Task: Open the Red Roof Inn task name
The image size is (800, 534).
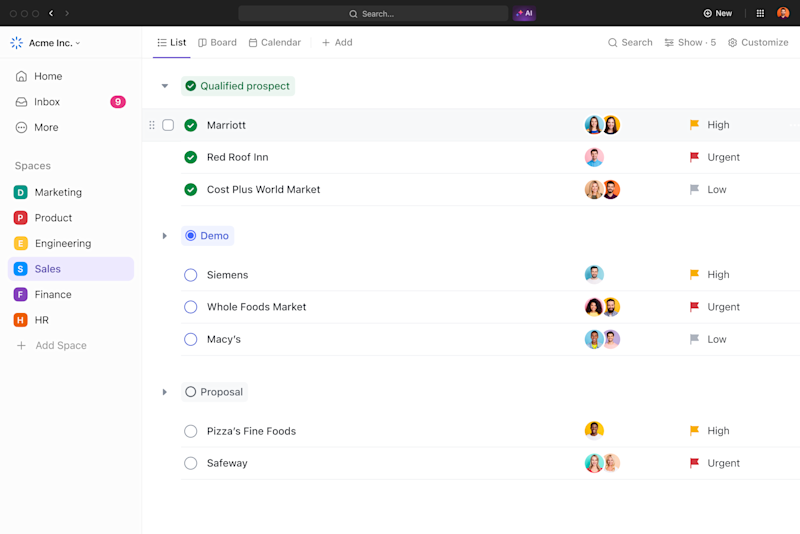Action: pyautogui.click(x=237, y=157)
